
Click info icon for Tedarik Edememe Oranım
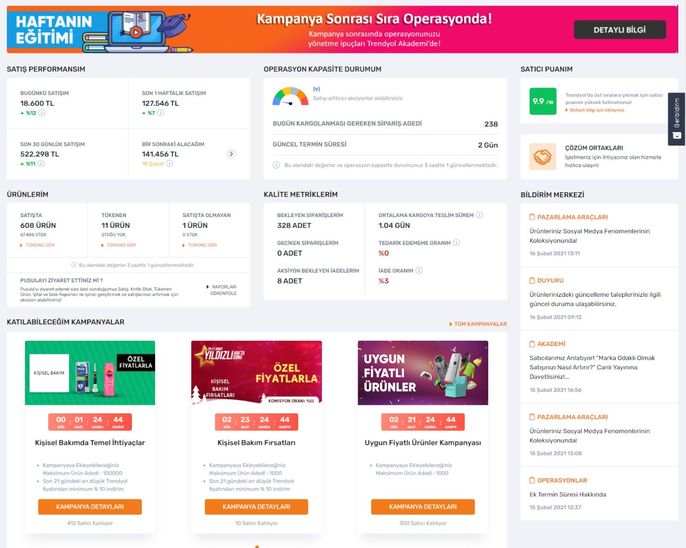[x=456, y=242]
